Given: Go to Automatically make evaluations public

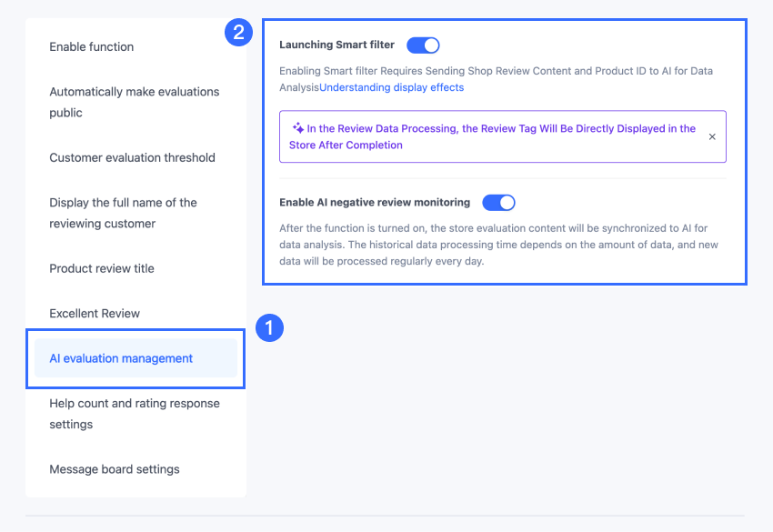Looking at the screenshot, I should tap(135, 102).
